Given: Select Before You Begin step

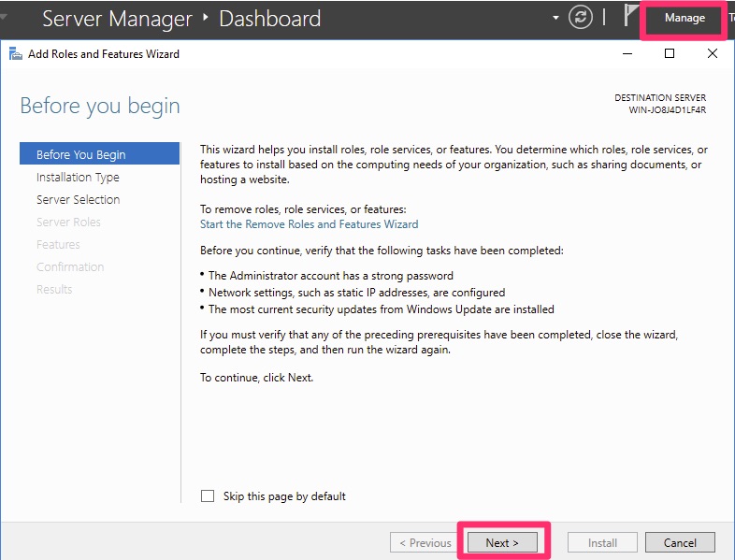Looking at the screenshot, I should 99,153.
